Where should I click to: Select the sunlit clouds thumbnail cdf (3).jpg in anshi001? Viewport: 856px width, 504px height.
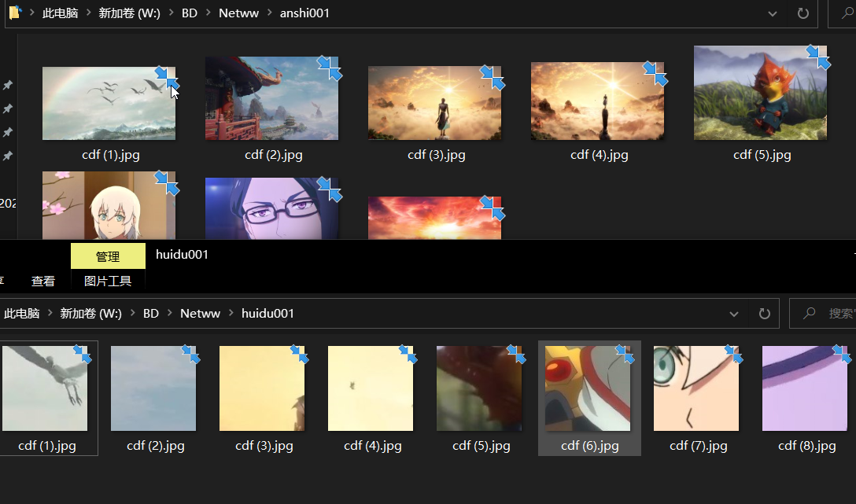coord(434,103)
